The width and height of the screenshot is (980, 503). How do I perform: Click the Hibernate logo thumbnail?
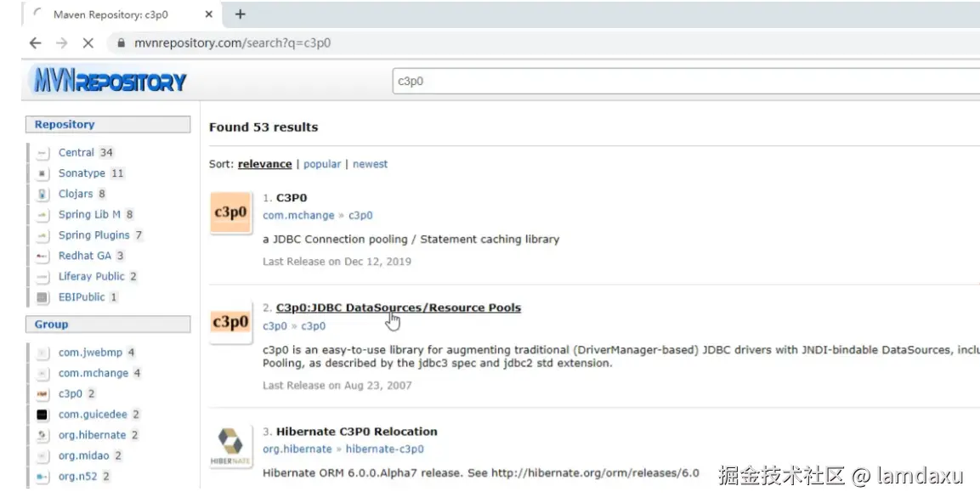click(230, 445)
